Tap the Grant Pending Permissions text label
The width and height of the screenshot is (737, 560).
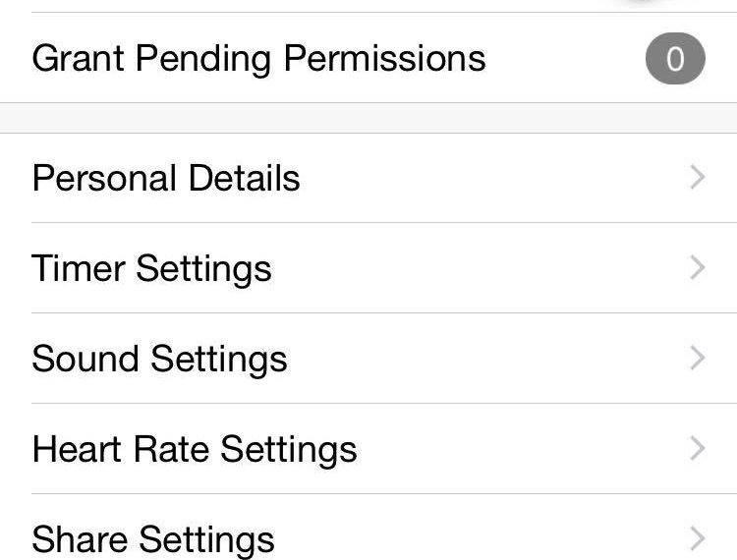[258, 59]
